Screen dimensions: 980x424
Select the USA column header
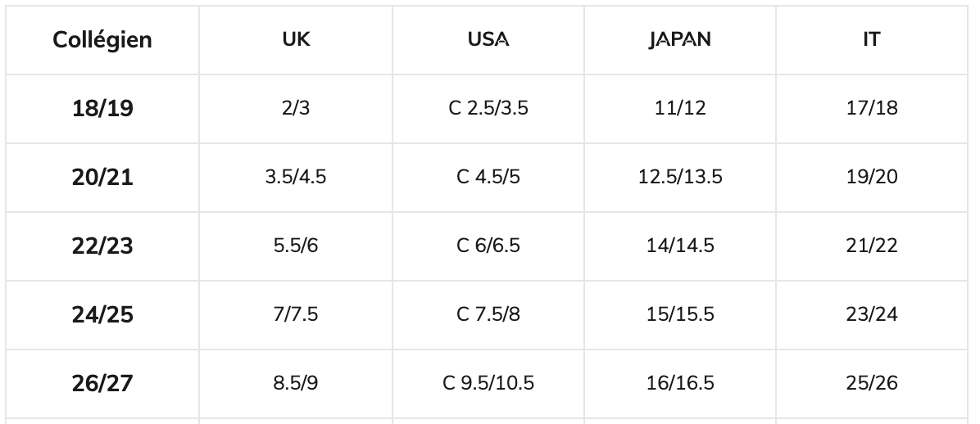coord(488,40)
